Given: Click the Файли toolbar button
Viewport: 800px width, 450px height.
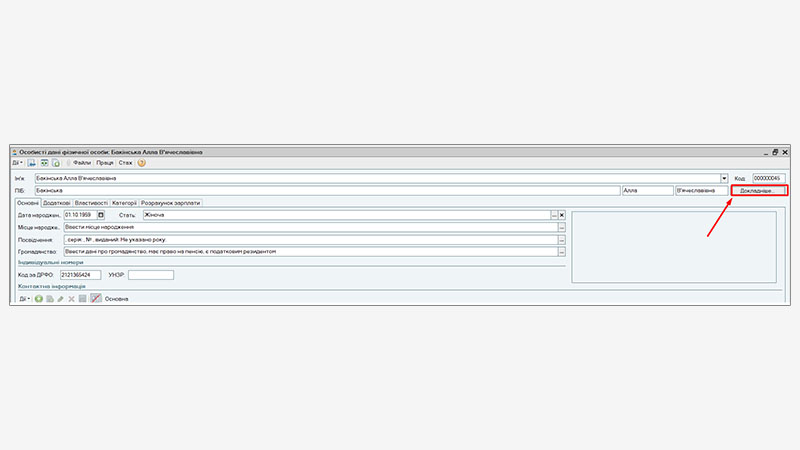Looking at the screenshot, I should (82, 163).
